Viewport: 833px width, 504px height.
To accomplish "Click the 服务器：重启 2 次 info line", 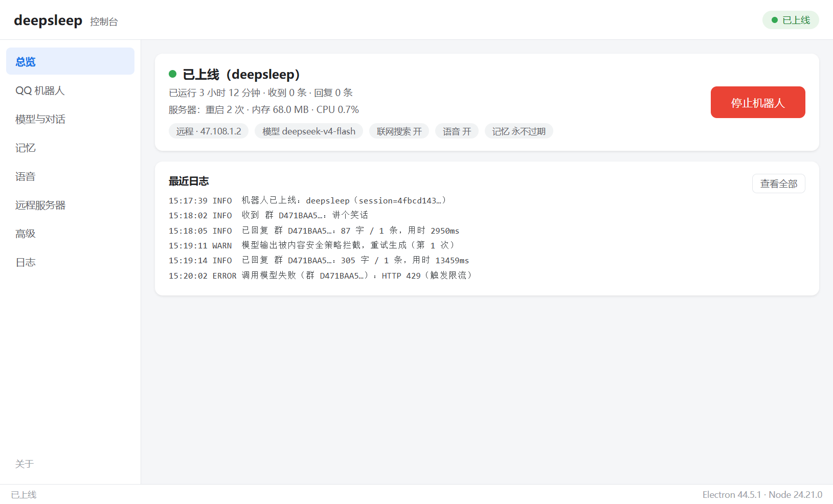I will [264, 109].
